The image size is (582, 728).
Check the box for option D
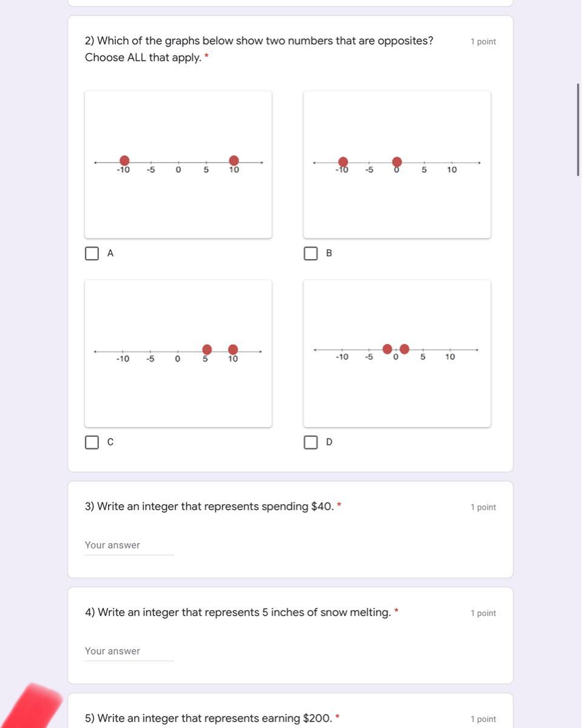(x=311, y=442)
